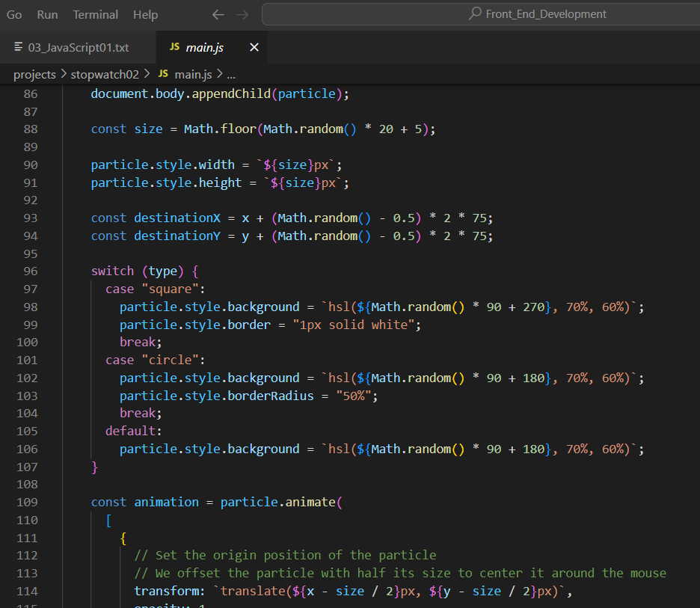The width and height of the screenshot is (700, 608).
Task: Click the comment on line 113
Action: [x=400, y=573]
